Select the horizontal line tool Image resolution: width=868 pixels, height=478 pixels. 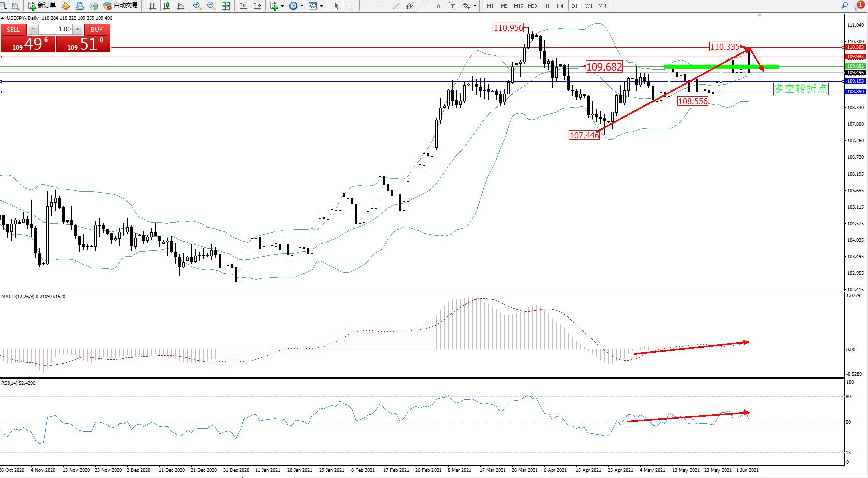pos(382,6)
